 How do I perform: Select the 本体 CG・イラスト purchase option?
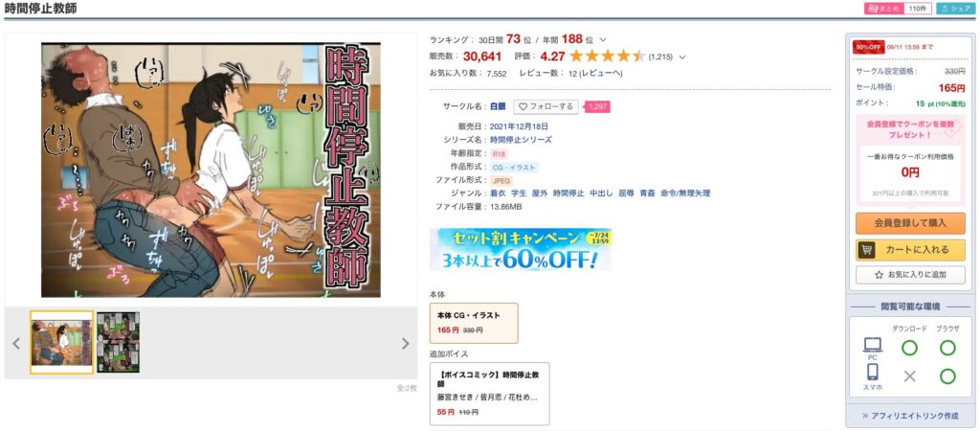[x=474, y=323]
